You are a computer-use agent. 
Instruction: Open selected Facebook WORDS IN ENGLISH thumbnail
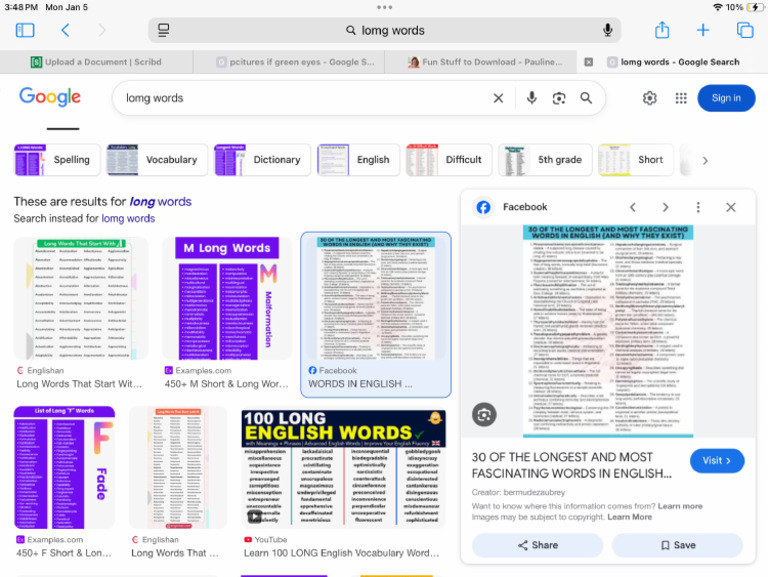point(376,298)
